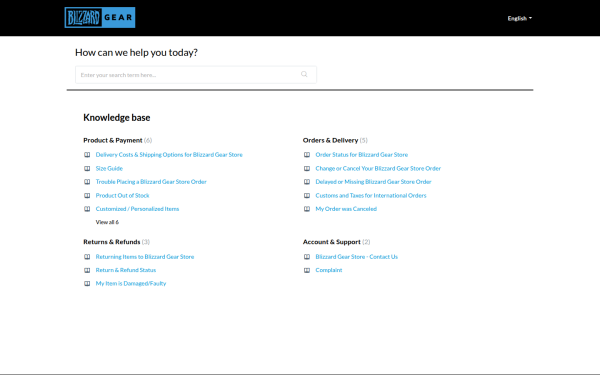Open Change or Cancel Your Order article
This screenshot has width=600, height=375.
click(x=378, y=168)
